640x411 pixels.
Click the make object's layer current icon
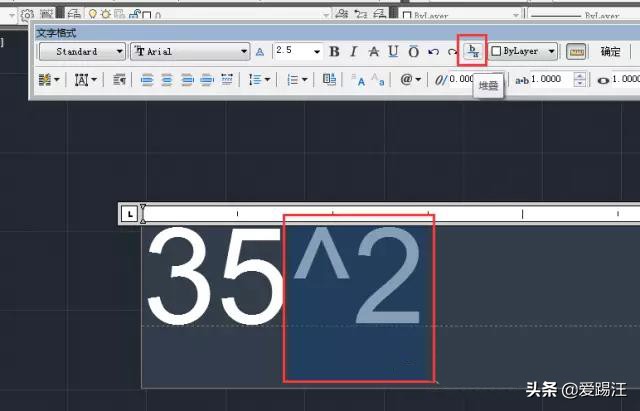coord(342,14)
